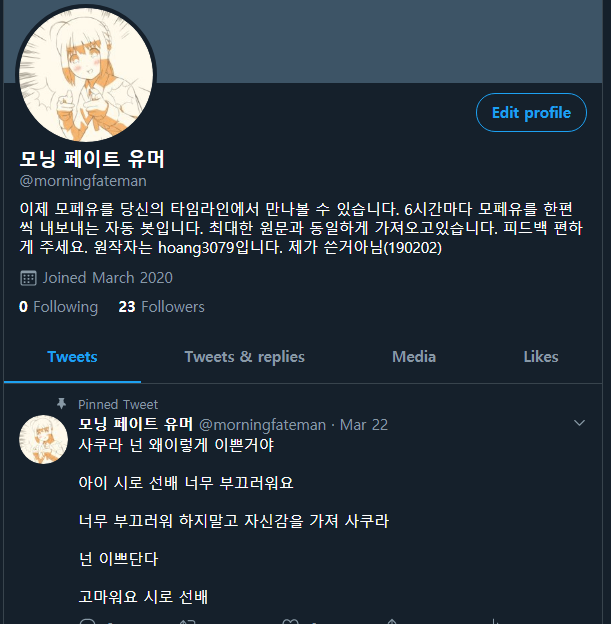
Task: Go to the Likes tab
Action: coord(541,357)
